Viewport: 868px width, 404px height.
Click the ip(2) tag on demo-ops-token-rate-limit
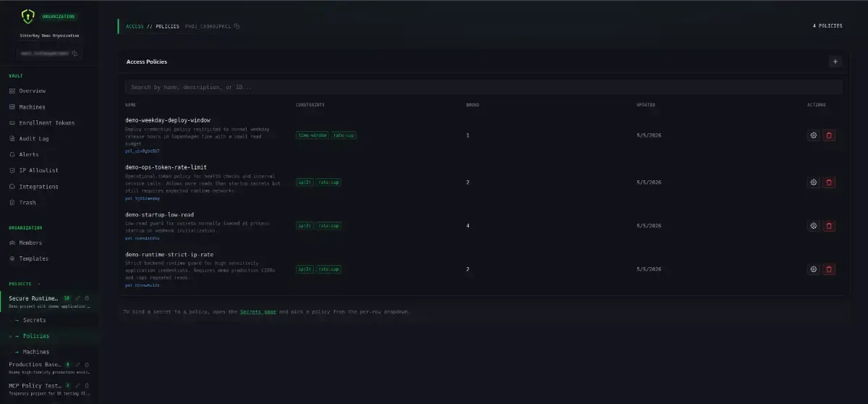(x=305, y=182)
